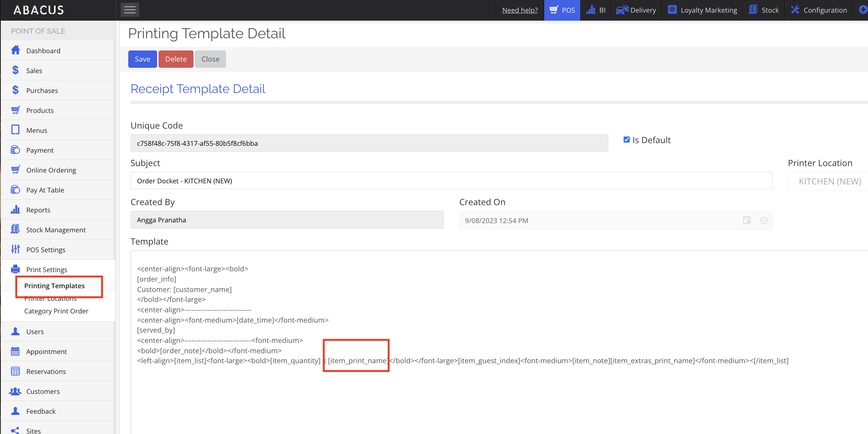
Task: Click the POS Settings sliders icon
Action: coord(15,250)
